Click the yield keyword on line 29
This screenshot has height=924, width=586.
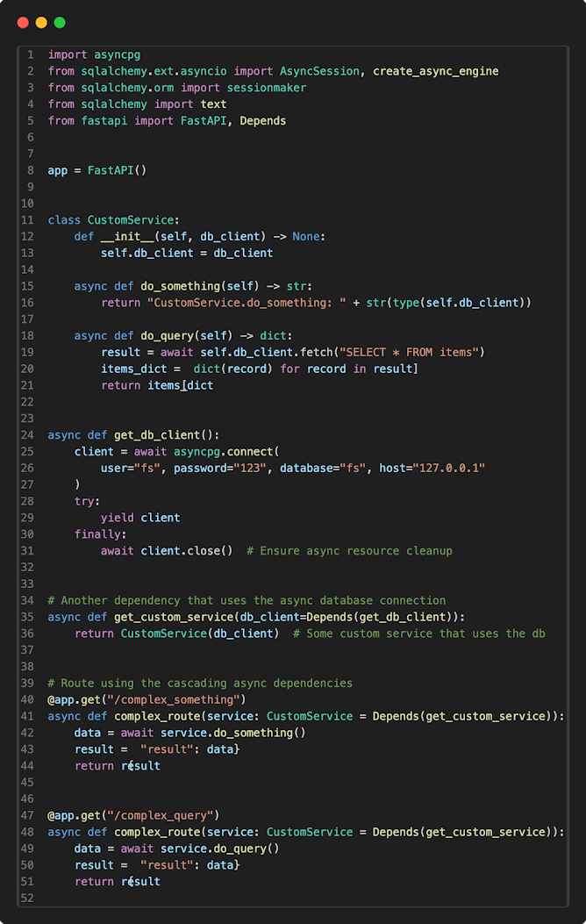[x=117, y=518]
